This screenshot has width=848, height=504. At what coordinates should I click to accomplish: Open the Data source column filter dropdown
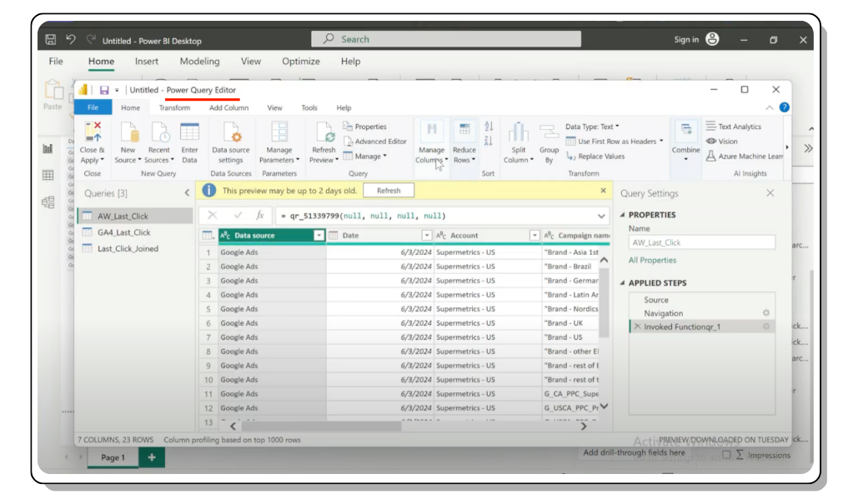tap(319, 236)
